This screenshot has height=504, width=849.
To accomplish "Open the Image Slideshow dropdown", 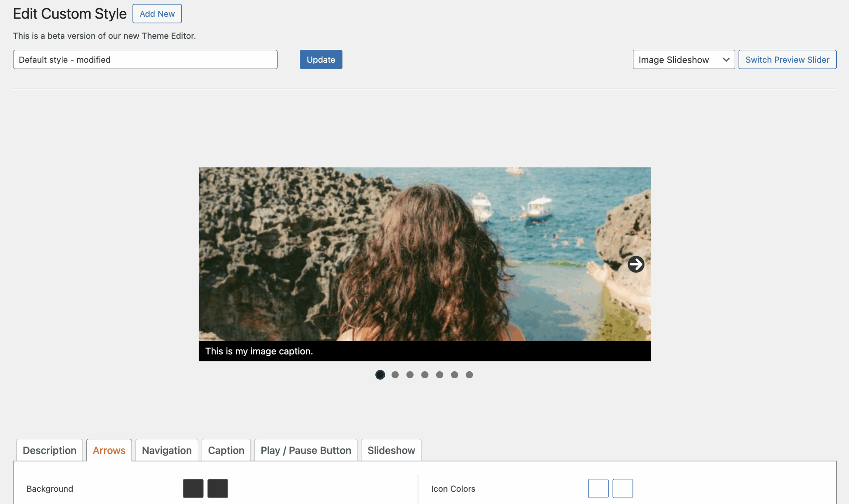I will (683, 60).
